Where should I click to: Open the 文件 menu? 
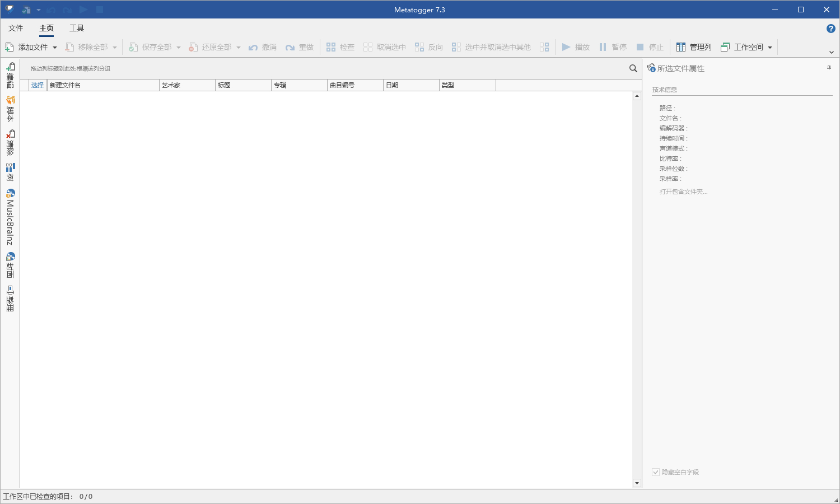coord(16,28)
